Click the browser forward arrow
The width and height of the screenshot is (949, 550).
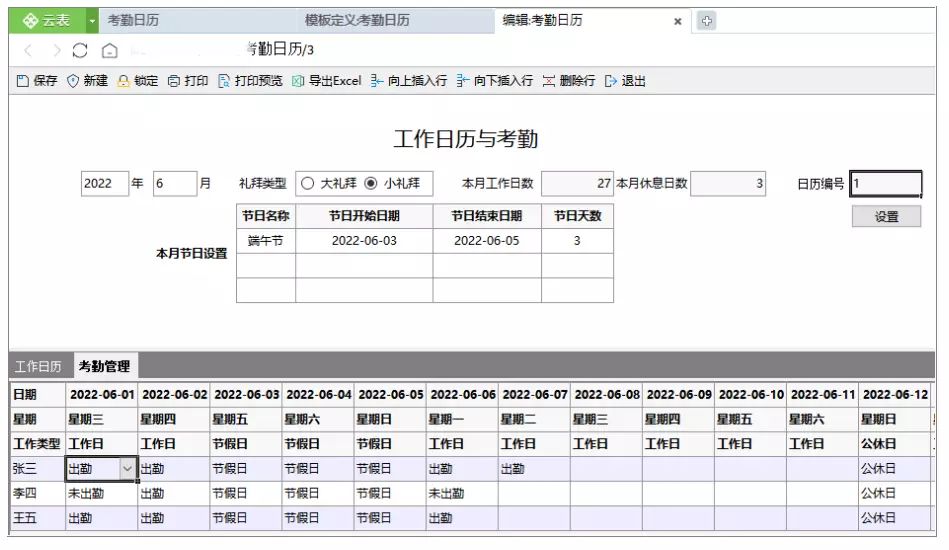[57, 50]
